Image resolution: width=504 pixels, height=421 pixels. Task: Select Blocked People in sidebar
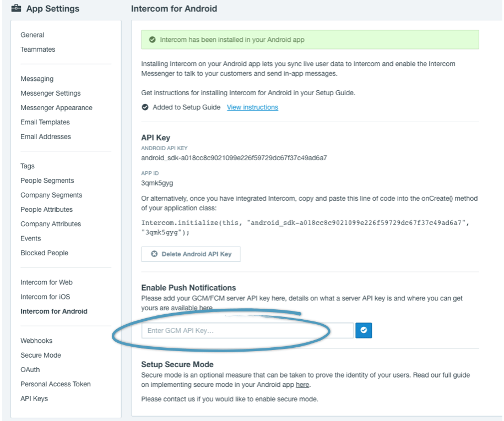(x=45, y=253)
